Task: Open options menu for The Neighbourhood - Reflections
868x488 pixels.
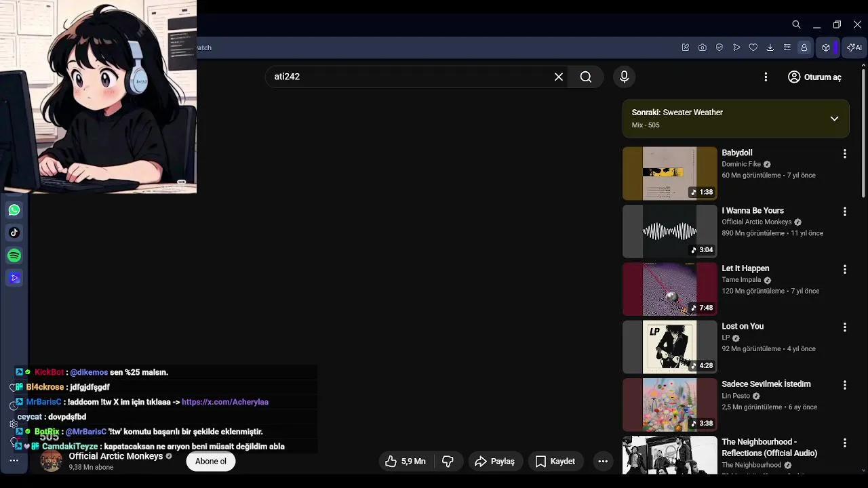Action: click(844, 443)
